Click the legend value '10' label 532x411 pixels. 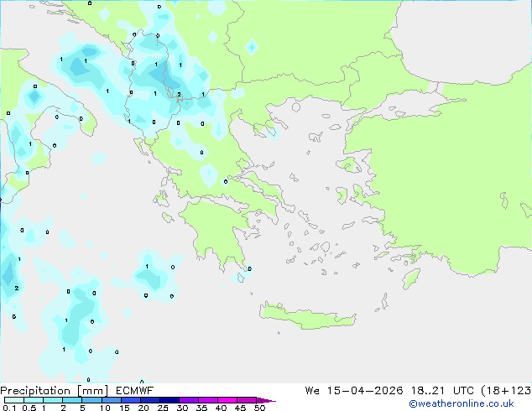(105, 408)
